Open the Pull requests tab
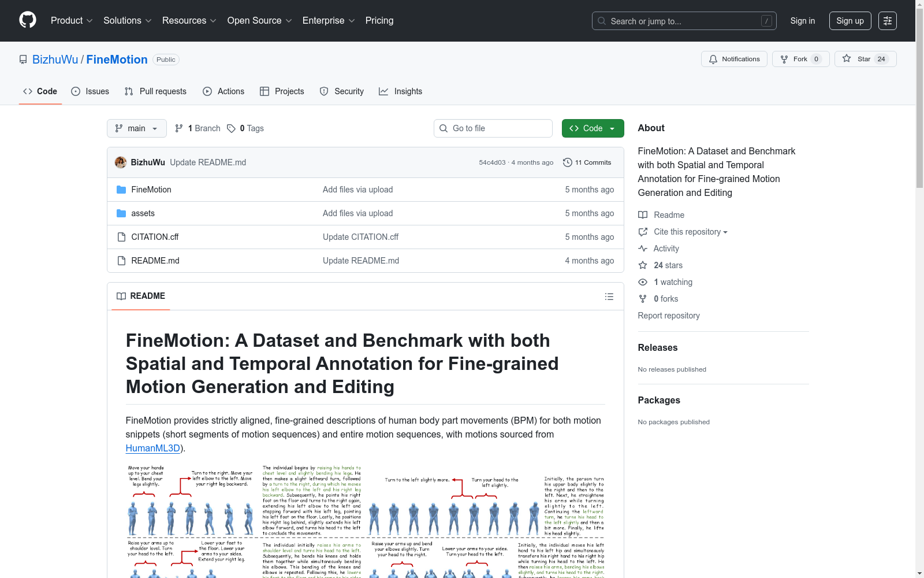The image size is (924, 578). 155,91
